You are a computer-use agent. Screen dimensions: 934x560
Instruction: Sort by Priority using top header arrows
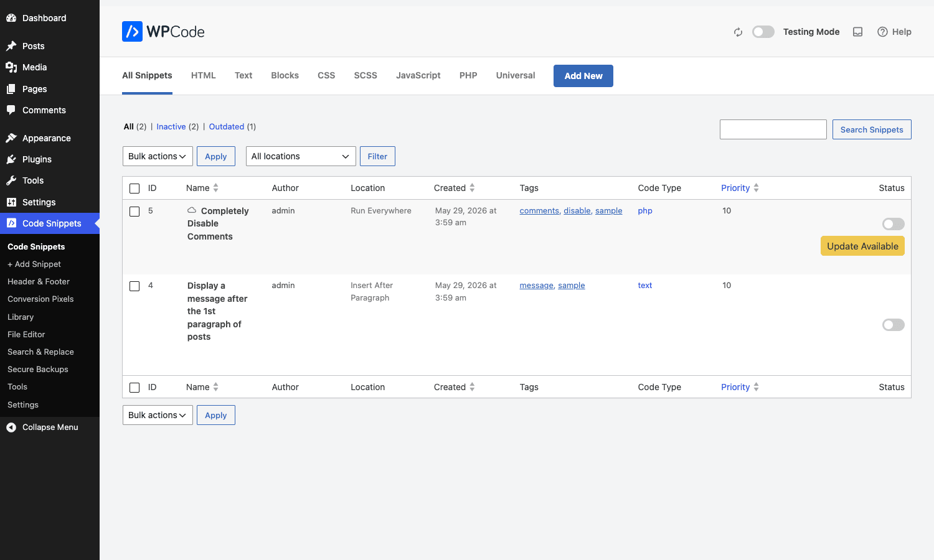pyautogui.click(x=756, y=188)
